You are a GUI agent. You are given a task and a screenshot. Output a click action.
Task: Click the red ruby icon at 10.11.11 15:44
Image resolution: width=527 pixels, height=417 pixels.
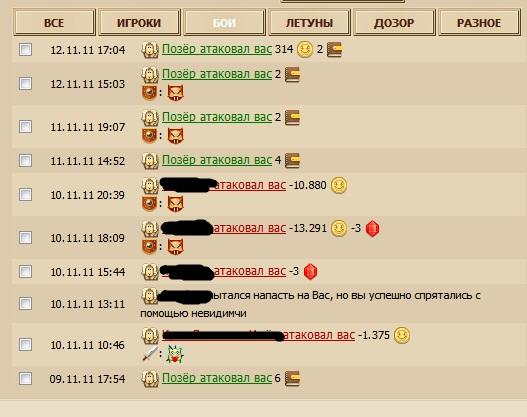click(310, 272)
